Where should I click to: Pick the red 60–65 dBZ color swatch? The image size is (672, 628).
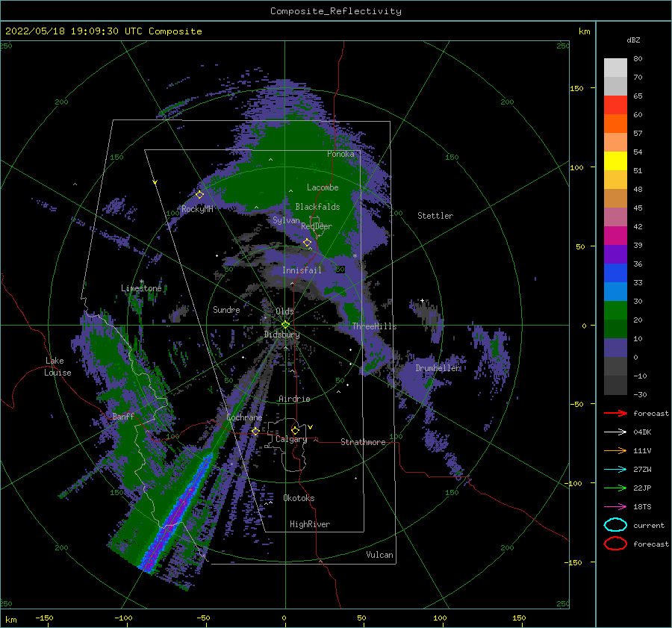615,105
